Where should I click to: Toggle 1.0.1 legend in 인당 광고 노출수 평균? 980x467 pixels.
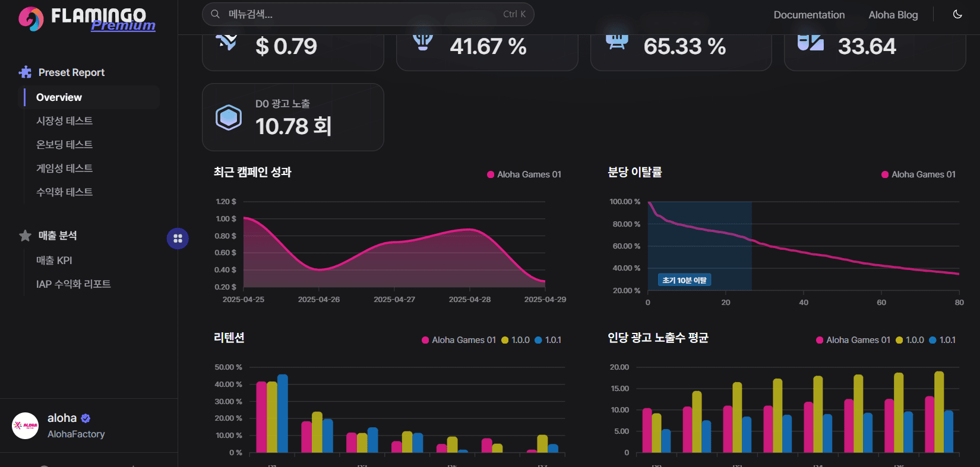coord(943,340)
